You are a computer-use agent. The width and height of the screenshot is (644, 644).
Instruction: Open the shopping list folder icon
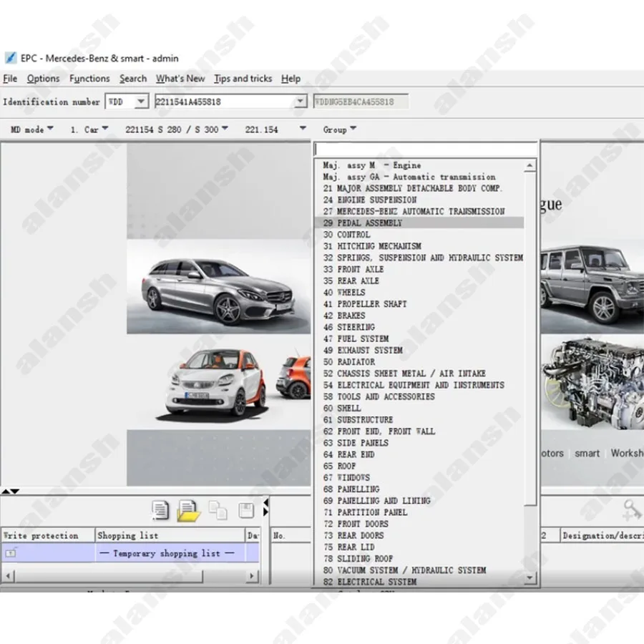[187, 511]
